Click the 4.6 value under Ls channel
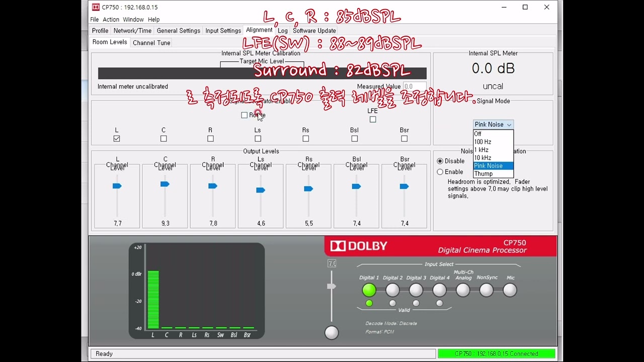 261,223
